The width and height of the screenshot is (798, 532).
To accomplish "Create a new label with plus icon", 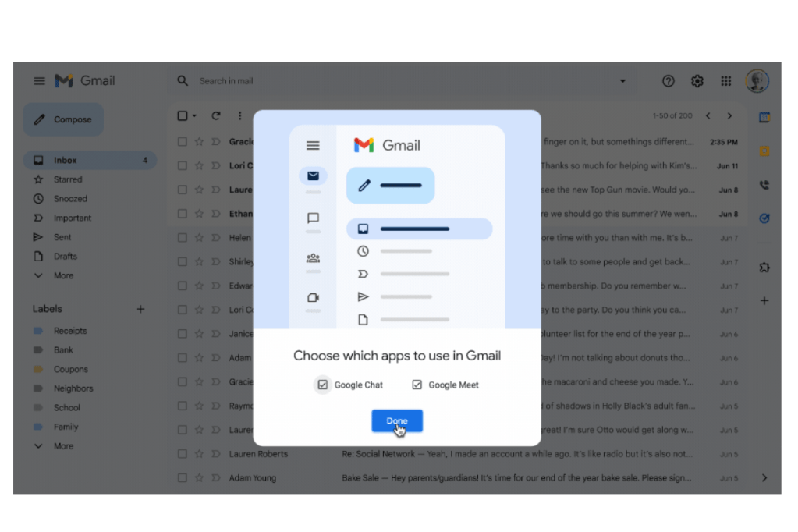I will coord(140,309).
